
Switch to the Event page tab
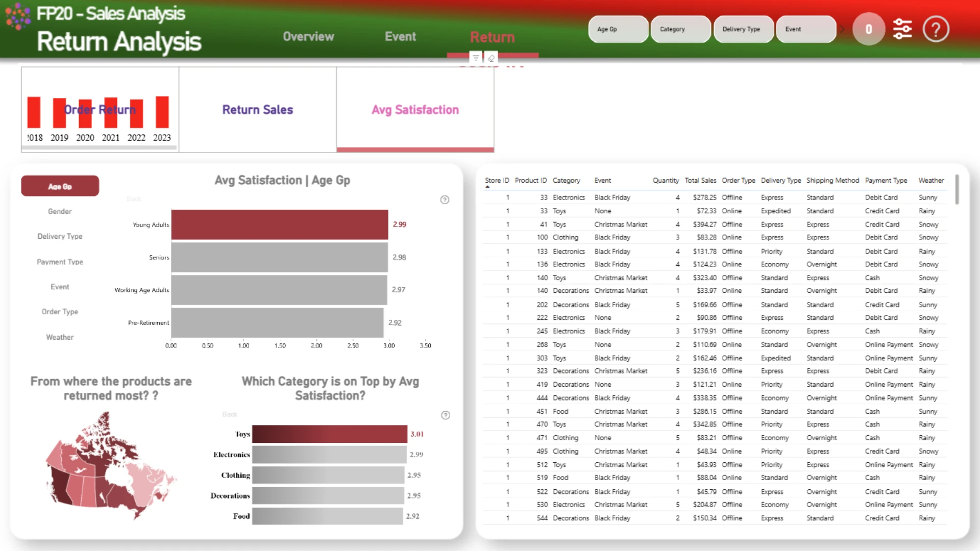click(x=400, y=37)
